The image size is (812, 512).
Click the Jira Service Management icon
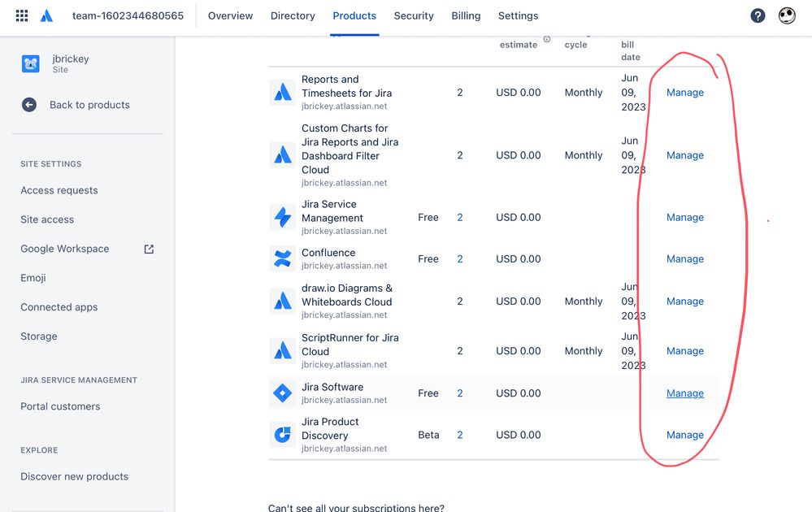pos(282,218)
